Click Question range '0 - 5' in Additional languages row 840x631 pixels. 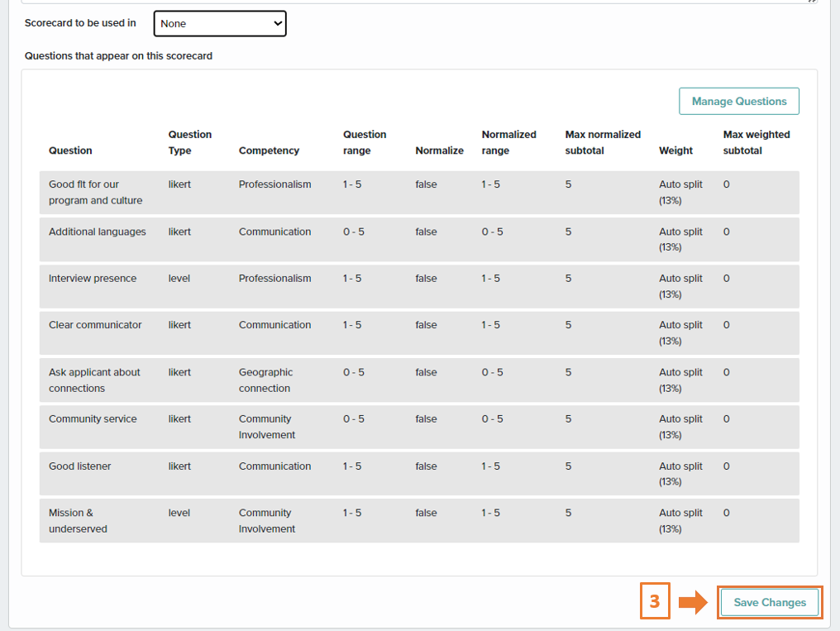(354, 232)
